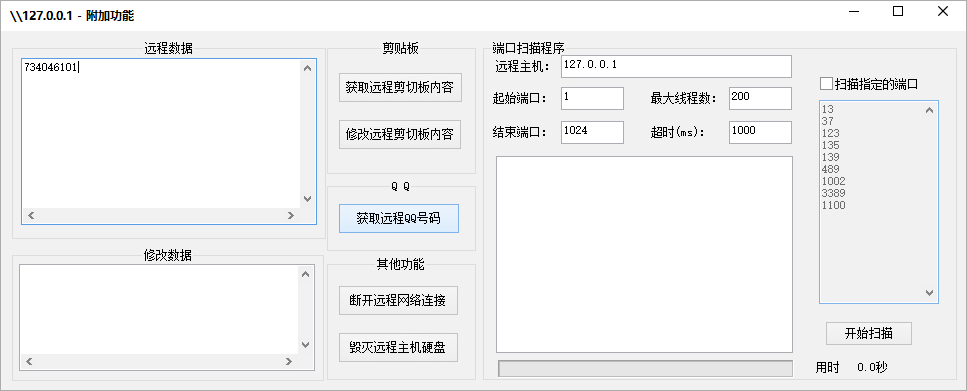Click the scan progress bar

click(x=645, y=368)
